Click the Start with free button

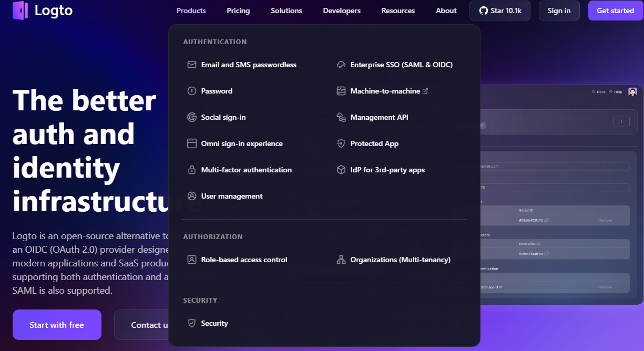(57, 325)
